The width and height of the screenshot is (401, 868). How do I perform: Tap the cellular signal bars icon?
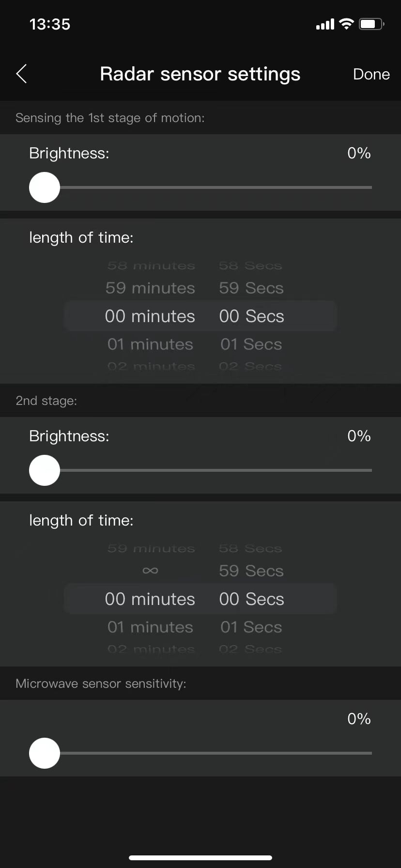(x=325, y=24)
